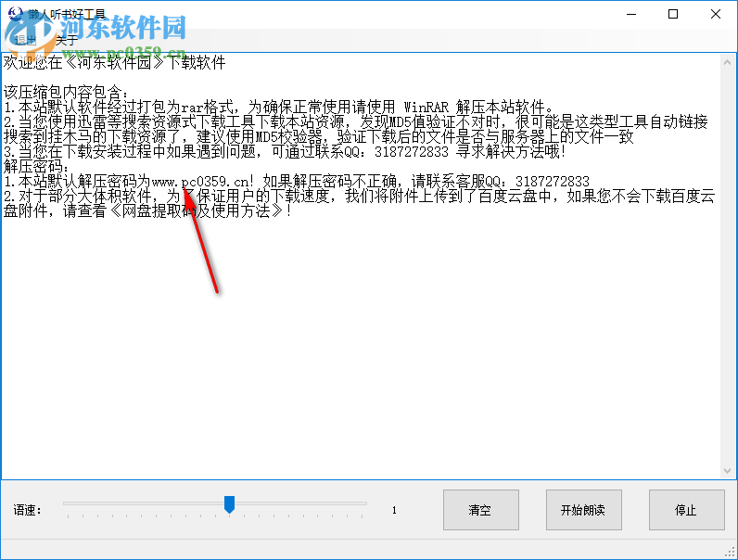This screenshot has width=738, height=560.
Task: Close the 懒人听书好工具 window
Action: coord(716,14)
